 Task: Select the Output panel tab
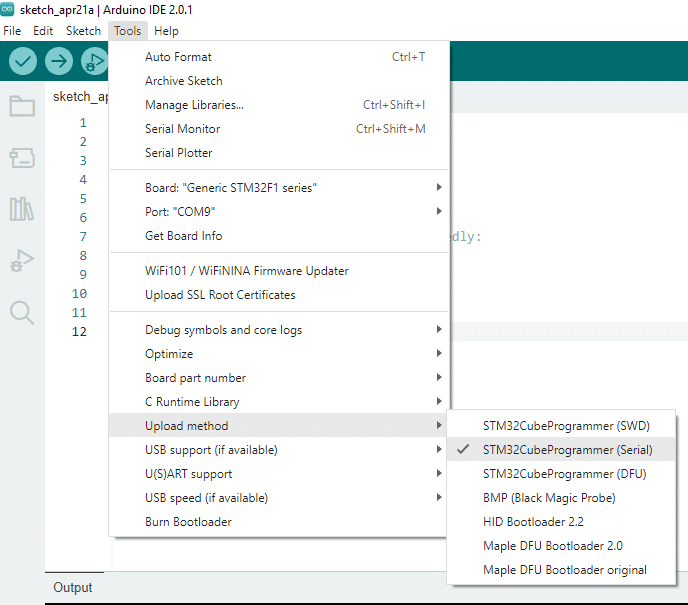[x=73, y=587]
